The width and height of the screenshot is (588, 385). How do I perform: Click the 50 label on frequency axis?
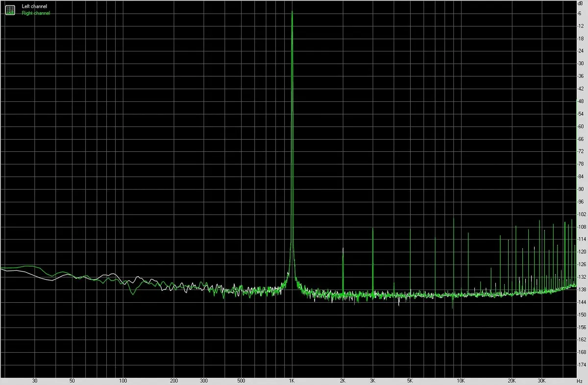72,381
